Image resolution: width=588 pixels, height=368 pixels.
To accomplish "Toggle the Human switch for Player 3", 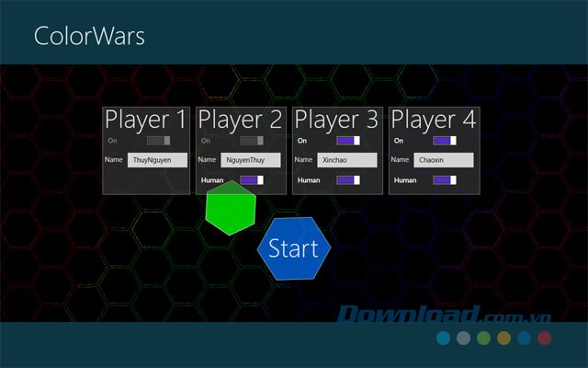I will point(348,180).
